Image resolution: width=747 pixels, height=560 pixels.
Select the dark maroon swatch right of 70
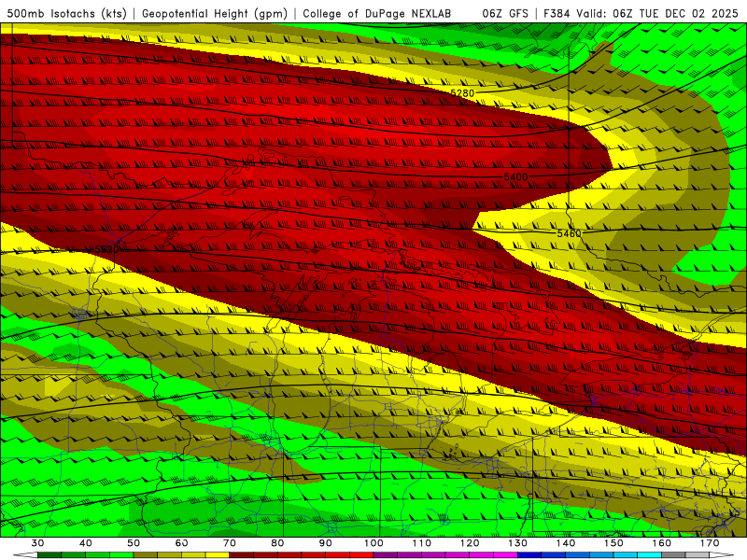(242, 555)
